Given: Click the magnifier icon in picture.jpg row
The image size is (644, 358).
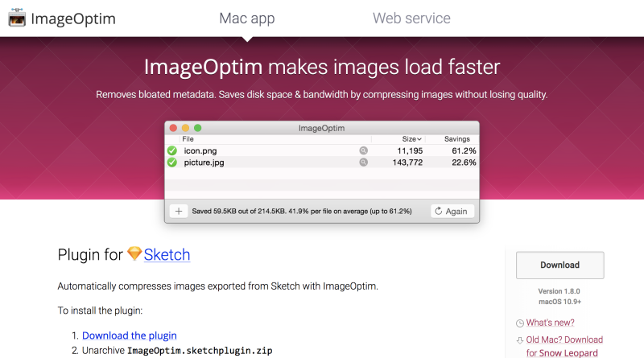Looking at the screenshot, I should point(364,163).
